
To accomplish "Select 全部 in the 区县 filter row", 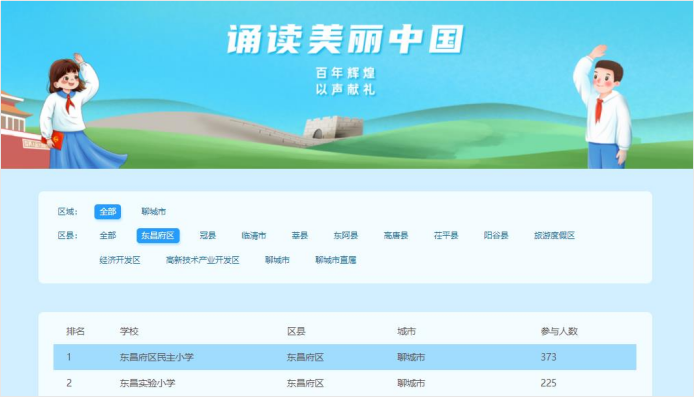I will [x=108, y=235].
